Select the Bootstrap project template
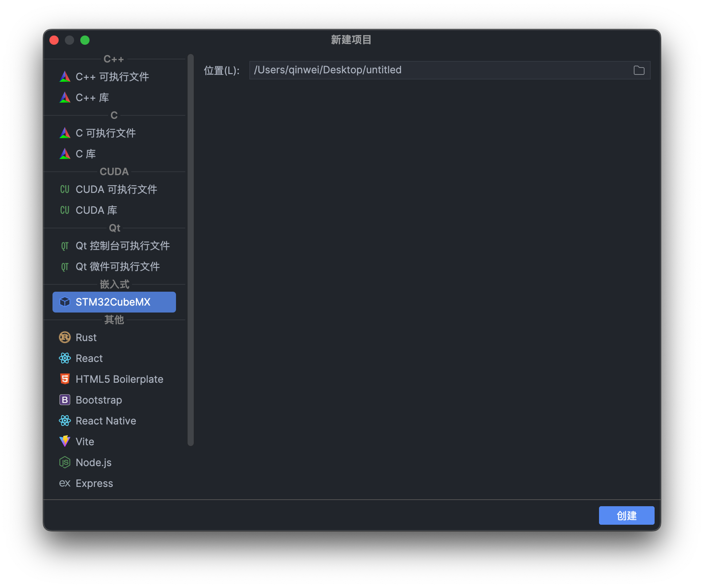This screenshot has width=704, height=588. 99,400
